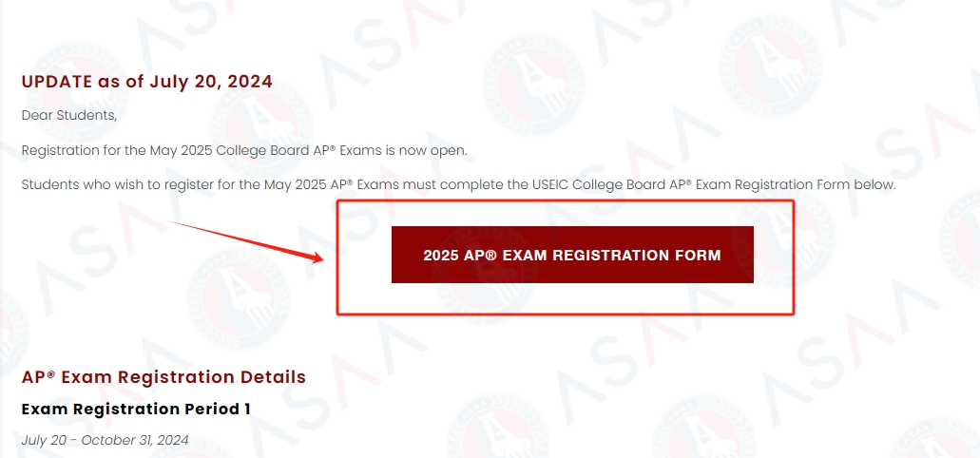Click the sentence saying registration is now open
This screenshot has width=980, height=458.
pos(244,150)
